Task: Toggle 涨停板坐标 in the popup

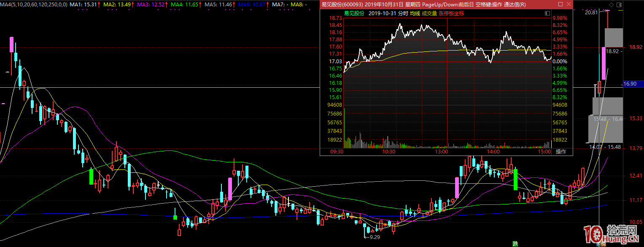Action: click(x=451, y=13)
